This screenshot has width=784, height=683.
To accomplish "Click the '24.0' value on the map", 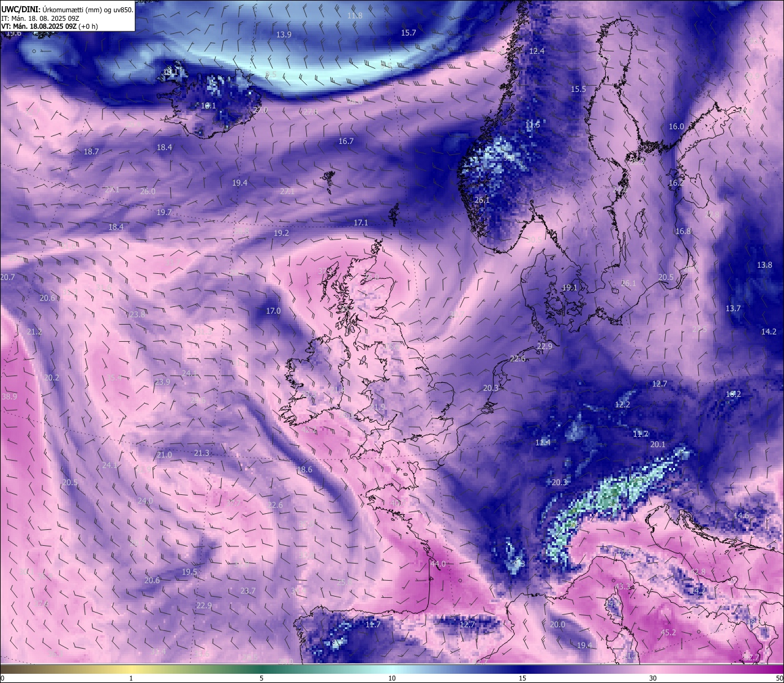I will pyautogui.click(x=145, y=500).
